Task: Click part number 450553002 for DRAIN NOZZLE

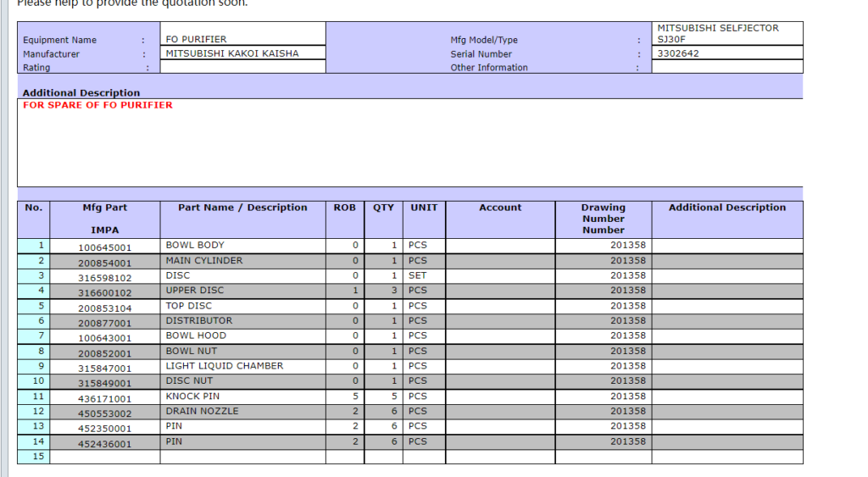Action: pos(105,413)
